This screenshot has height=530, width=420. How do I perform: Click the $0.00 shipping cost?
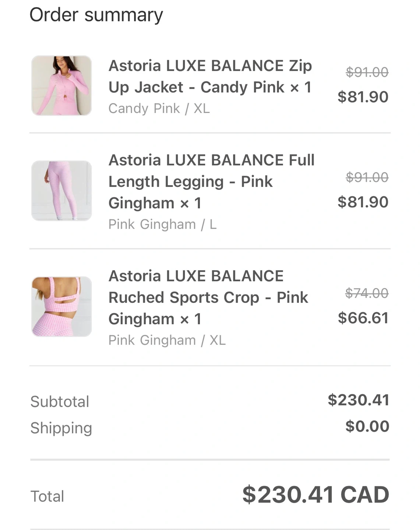pos(367,427)
